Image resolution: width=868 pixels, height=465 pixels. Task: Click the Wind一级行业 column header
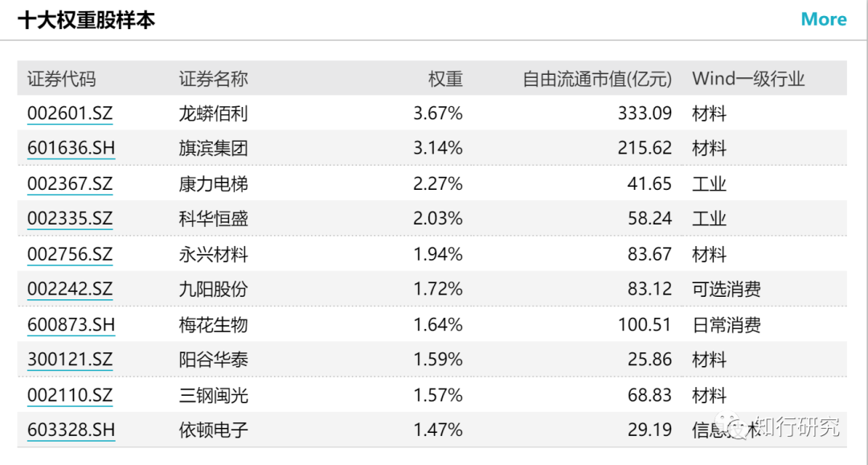747,79
